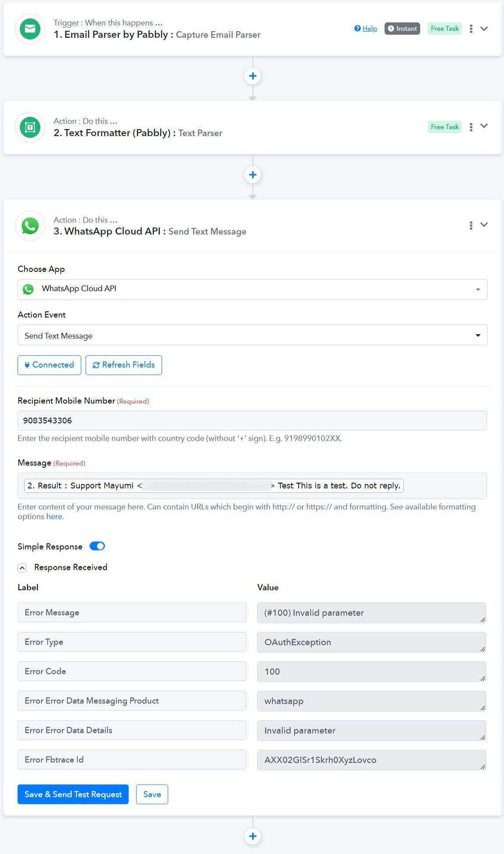Viewport: 504px width, 854px height.
Task: Click the Free Task badge on Text Formatter
Action: pyautogui.click(x=445, y=127)
